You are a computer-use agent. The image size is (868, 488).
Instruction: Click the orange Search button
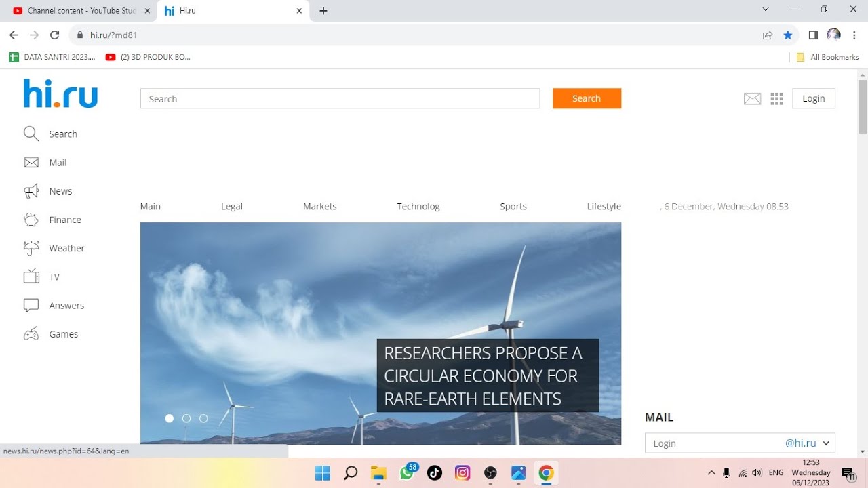(x=587, y=98)
